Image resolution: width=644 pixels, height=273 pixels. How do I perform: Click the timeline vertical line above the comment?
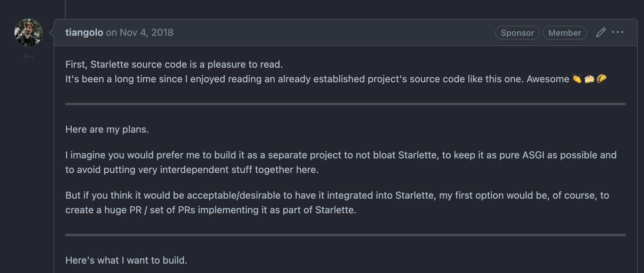pyautogui.click(x=65, y=9)
